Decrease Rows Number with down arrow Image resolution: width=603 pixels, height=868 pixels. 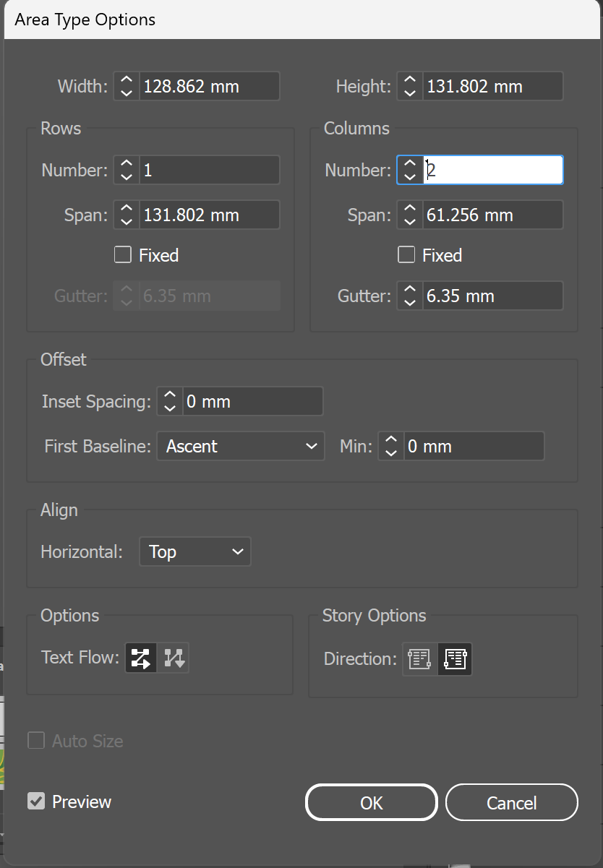pos(127,177)
